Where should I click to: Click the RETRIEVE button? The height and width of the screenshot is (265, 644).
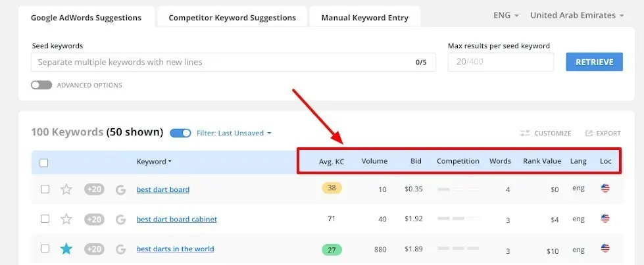(x=594, y=62)
